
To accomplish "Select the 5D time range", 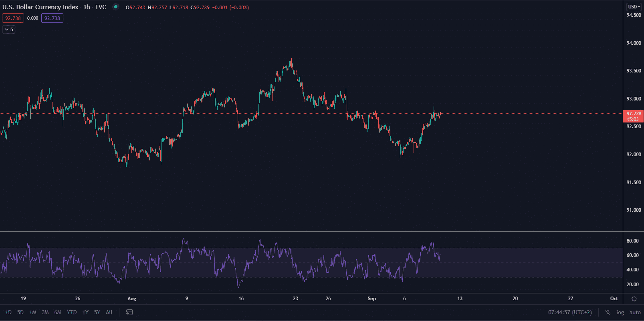I will pyautogui.click(x=20, y=312).
